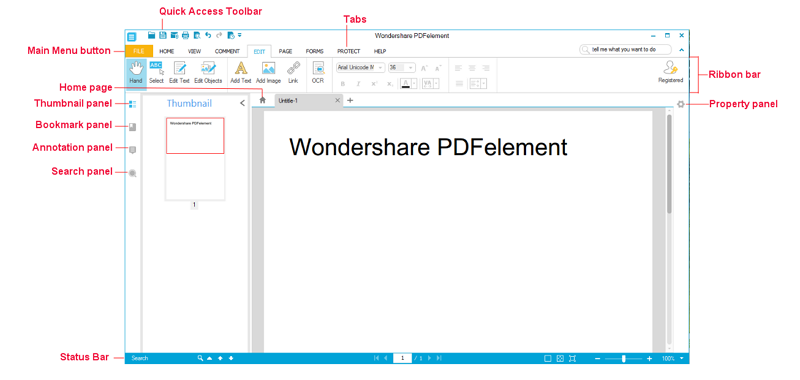Choose the Edit Objects tool

pyautogui.click(x=208, y=73)
